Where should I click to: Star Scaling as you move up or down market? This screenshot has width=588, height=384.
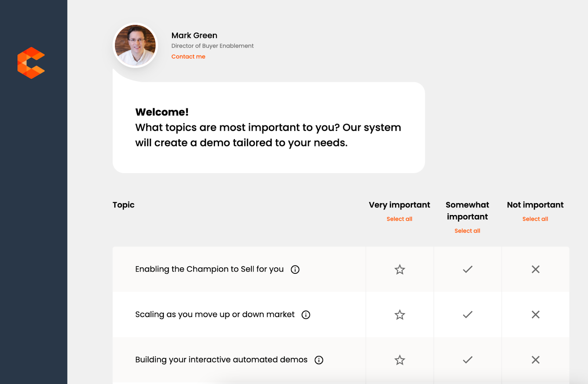399,315
